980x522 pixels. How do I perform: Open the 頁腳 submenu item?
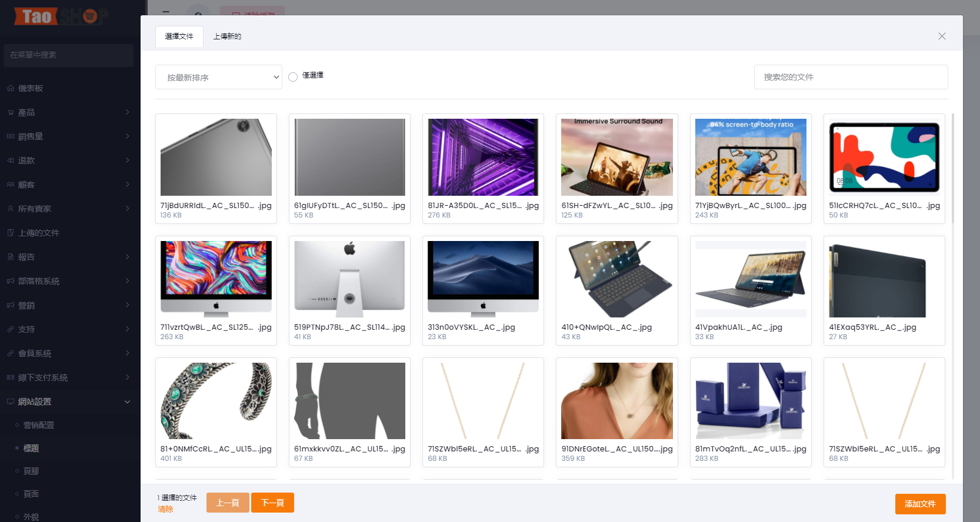(x=31, y=471)
